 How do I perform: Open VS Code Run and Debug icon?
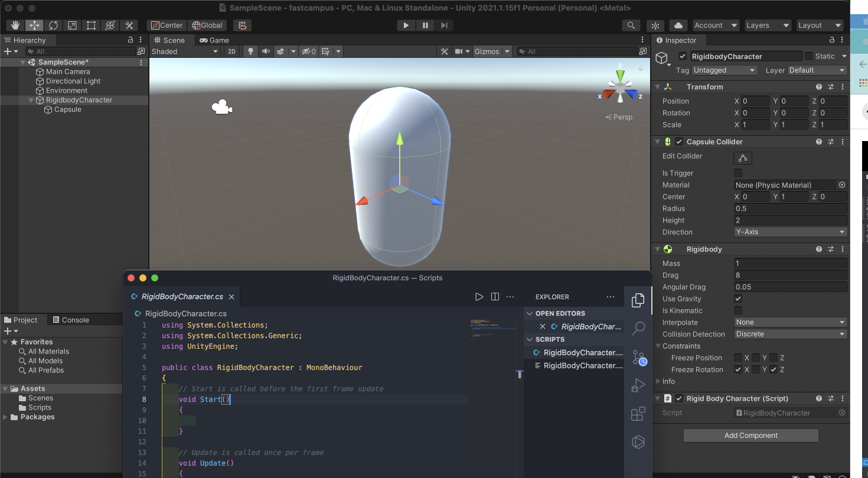pos(638,385)
